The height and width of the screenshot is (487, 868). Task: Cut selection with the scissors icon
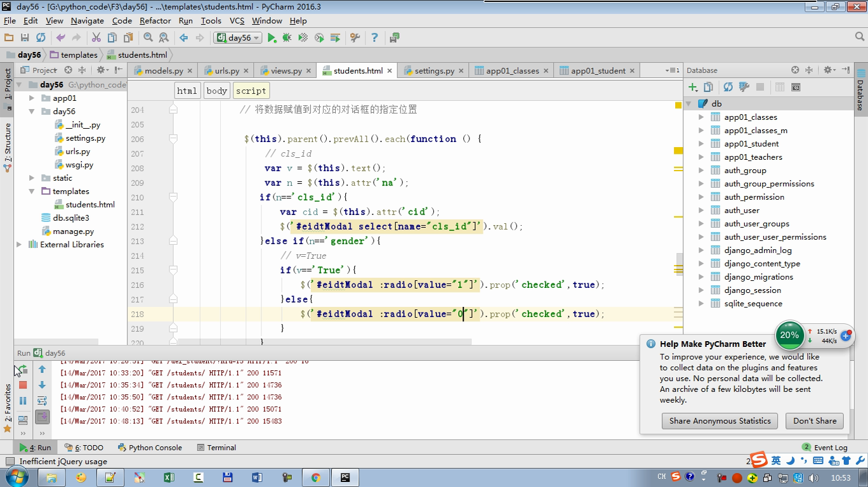[96, 38]
